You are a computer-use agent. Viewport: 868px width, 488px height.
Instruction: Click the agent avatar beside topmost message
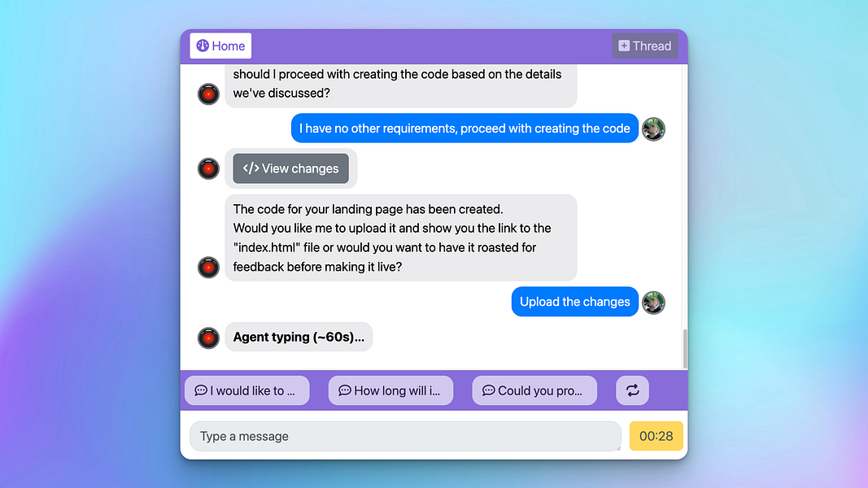209,94
